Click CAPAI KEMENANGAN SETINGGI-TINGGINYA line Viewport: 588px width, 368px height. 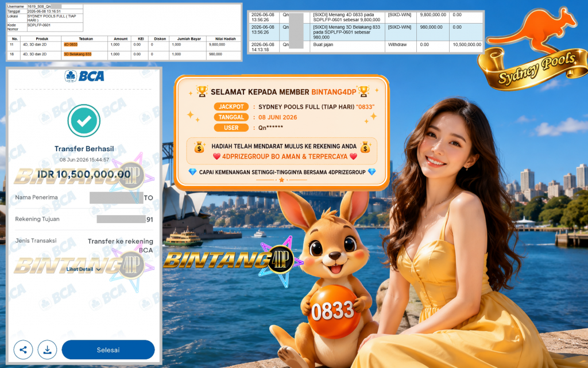282,172
